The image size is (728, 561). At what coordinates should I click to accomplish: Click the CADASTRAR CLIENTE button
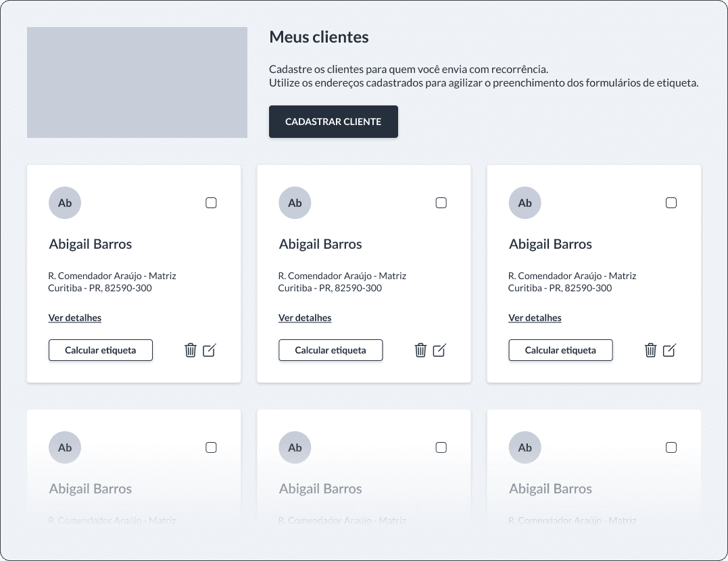(333, 122)
